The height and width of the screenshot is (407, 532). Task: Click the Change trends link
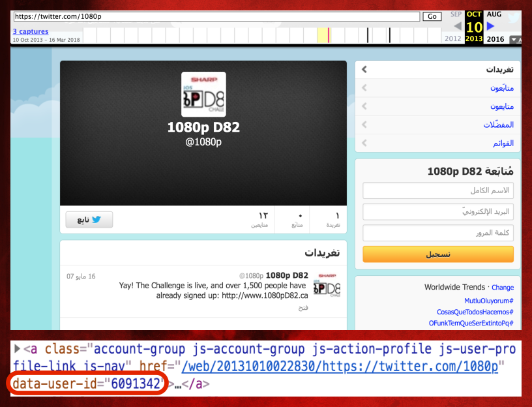click(x=503, y=287)
